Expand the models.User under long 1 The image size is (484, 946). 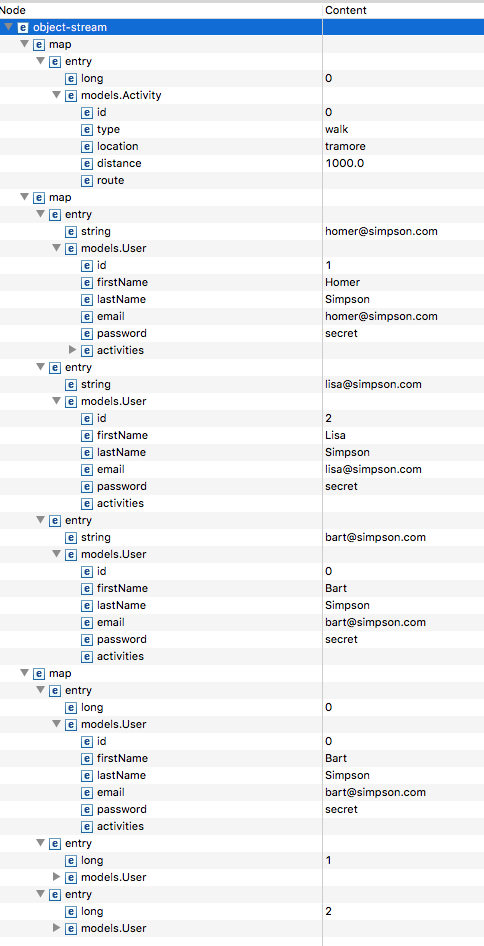pos(57,877)
